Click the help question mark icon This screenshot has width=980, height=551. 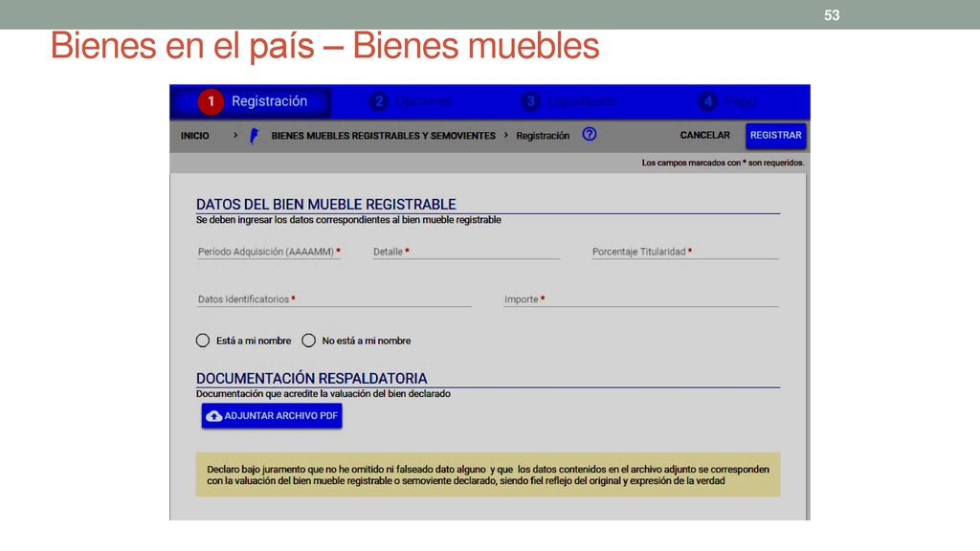pos(590,134)
